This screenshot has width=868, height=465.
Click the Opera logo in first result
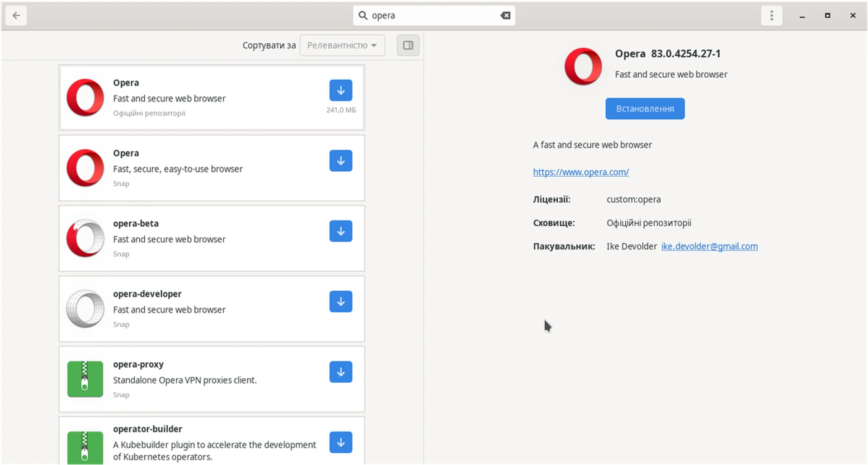85,98
